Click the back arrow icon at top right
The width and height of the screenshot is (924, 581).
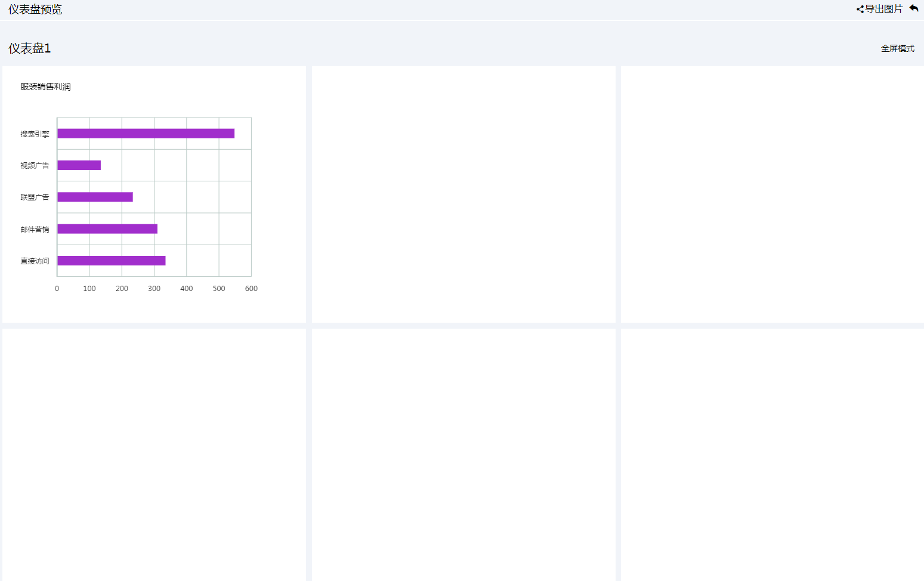click(913, 8)
